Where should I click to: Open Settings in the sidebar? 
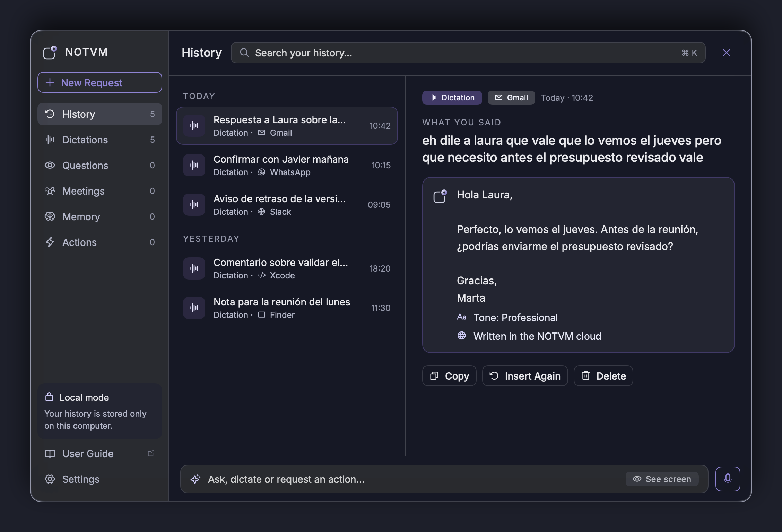[x=100, y=479]
